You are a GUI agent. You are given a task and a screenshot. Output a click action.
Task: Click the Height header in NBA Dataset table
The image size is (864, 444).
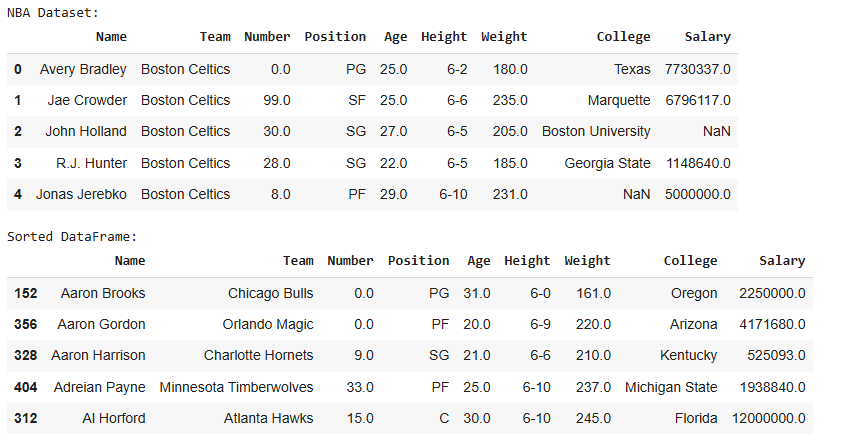(444, 37)
